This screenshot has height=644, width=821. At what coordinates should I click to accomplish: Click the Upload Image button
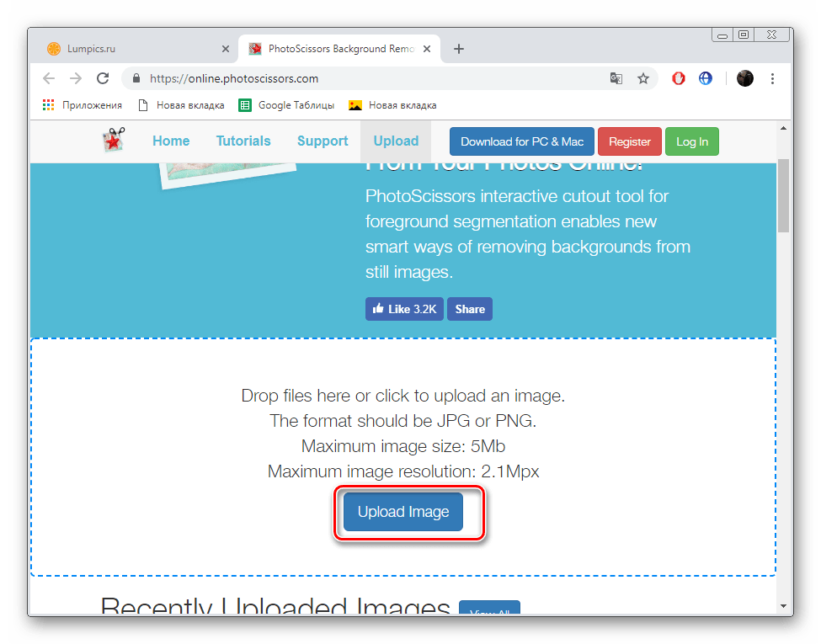pos(403,512)
